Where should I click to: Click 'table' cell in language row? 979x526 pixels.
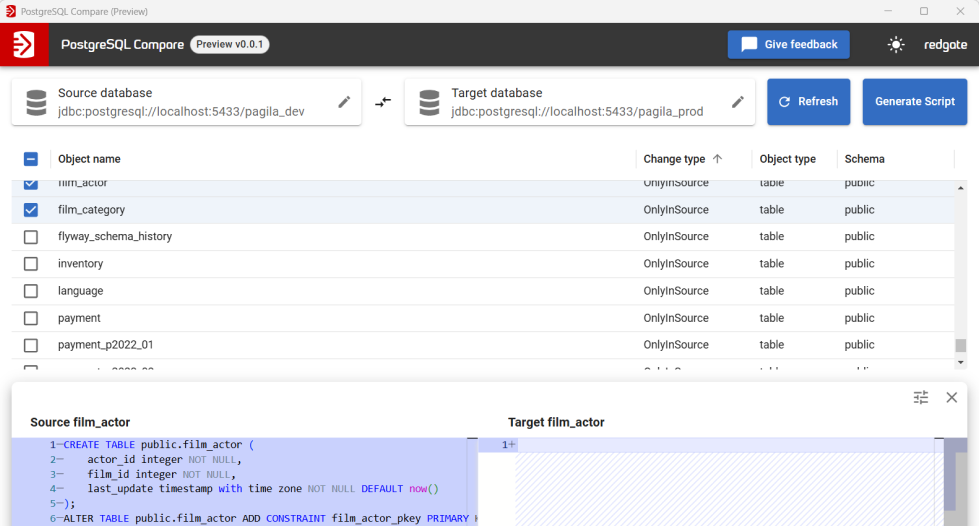coord(772,291)
